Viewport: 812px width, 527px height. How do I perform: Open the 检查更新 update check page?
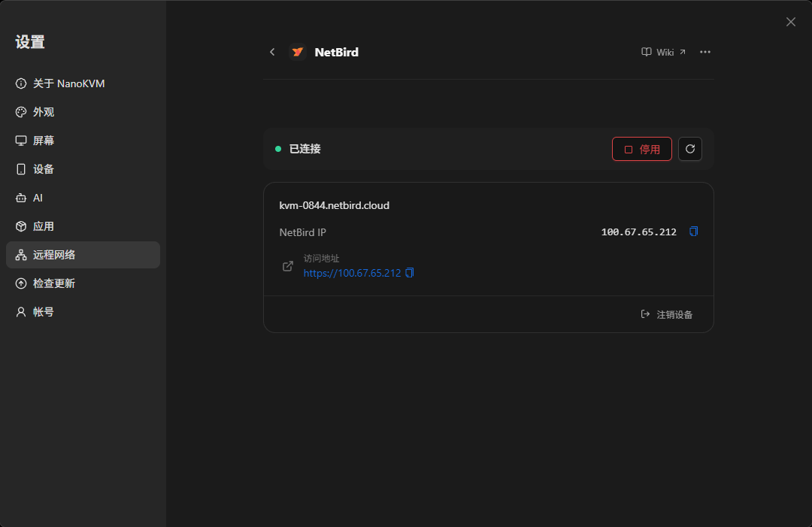[x=83, y=283]
